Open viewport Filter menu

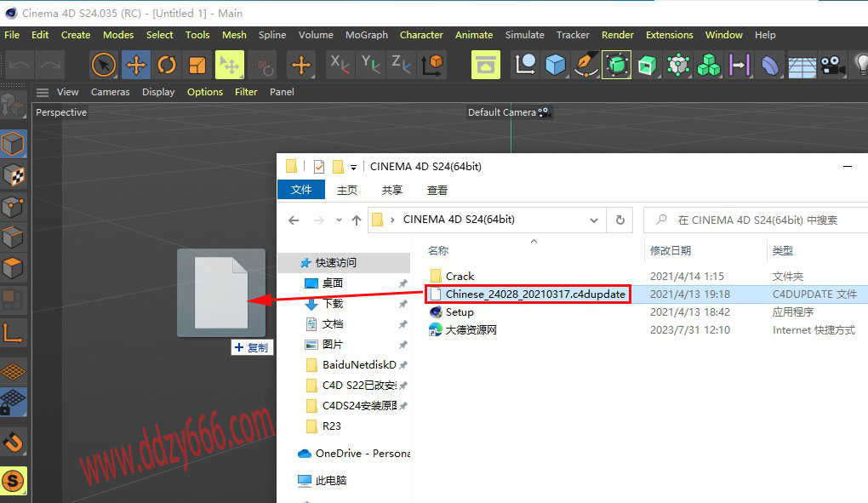coord(246,92)
